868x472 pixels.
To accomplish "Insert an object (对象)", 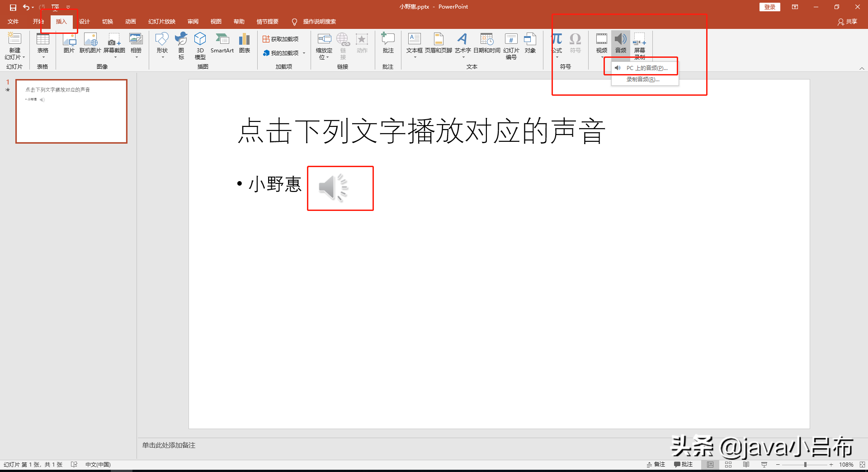I will pyautogui.click(x=530, y=43).
